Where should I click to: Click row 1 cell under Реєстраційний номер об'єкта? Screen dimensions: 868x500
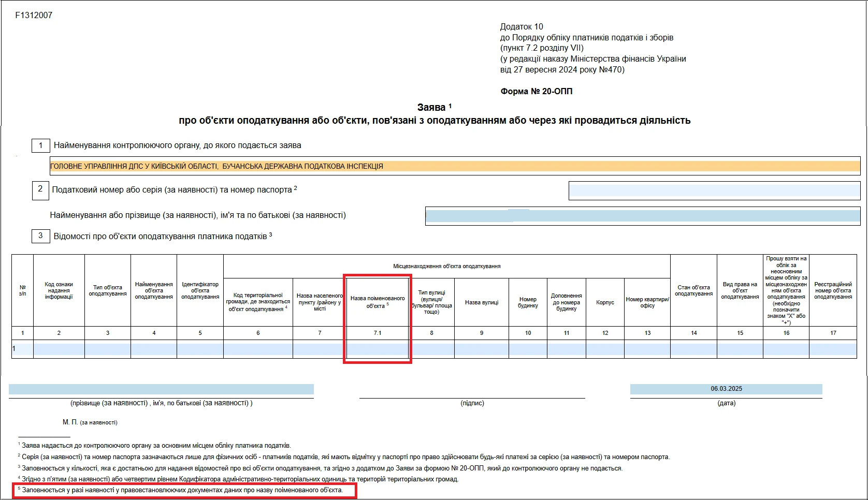point(833,349)
